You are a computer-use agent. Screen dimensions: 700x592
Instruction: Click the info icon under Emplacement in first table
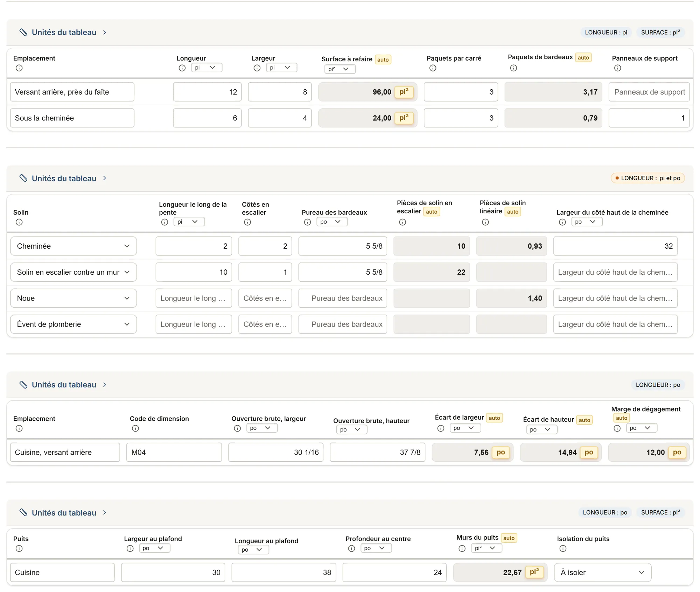click(19, 68)
